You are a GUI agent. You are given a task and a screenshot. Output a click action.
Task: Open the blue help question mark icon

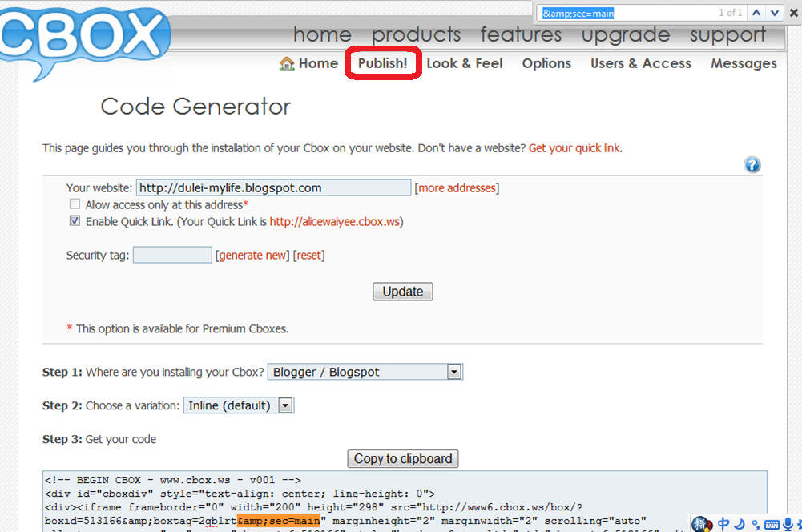tap(752, 165)
